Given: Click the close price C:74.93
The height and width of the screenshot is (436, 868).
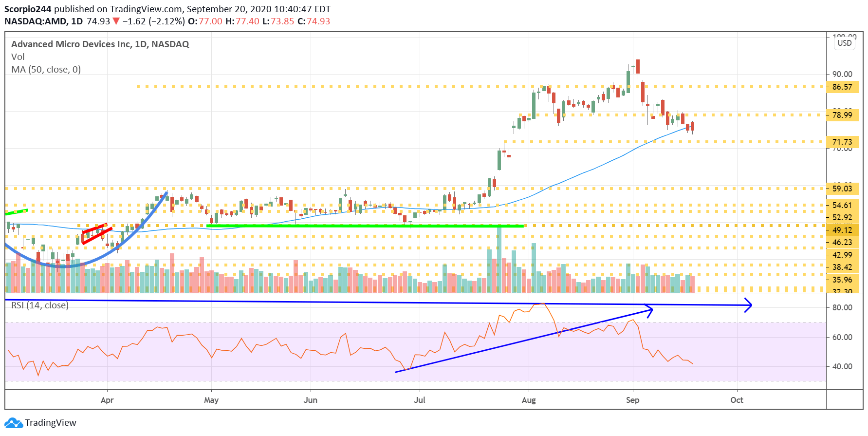Looking at the screenshot, I should 314,21.
